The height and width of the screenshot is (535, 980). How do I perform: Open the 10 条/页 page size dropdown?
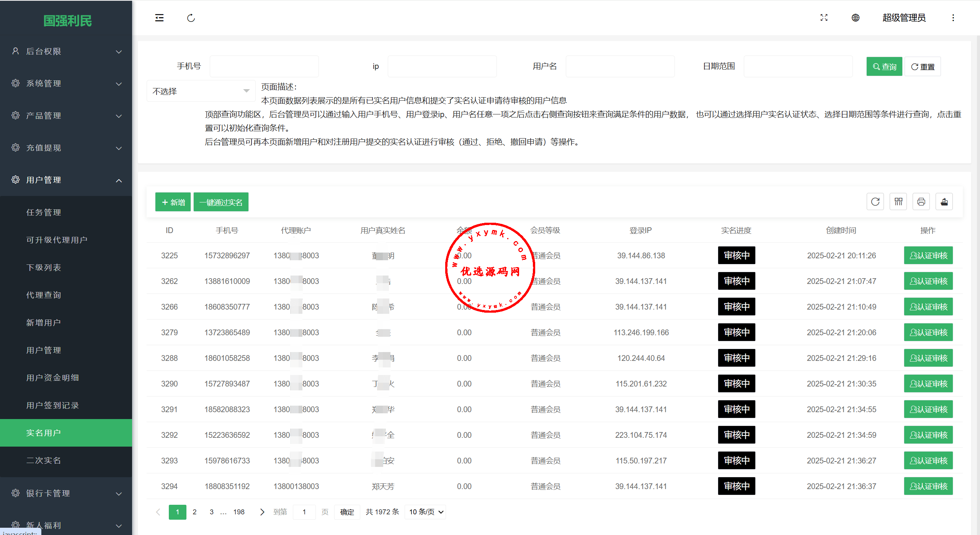tap(425, 512)
